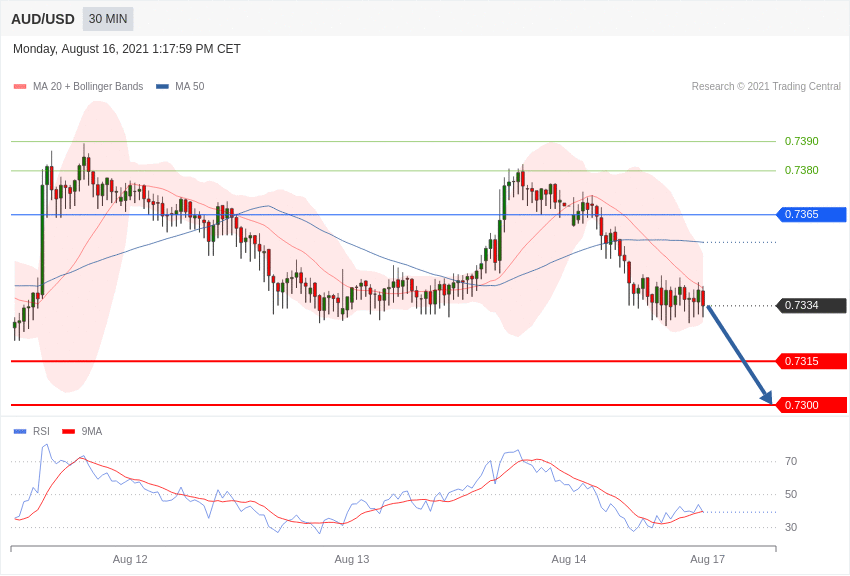Click the Aug 17 date axis label
This screenshot has height=576, width=850.
(x=707, y=560)
